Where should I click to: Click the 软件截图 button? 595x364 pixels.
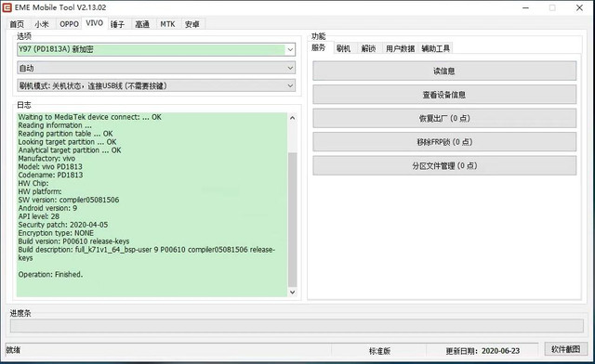click(566, 349)
